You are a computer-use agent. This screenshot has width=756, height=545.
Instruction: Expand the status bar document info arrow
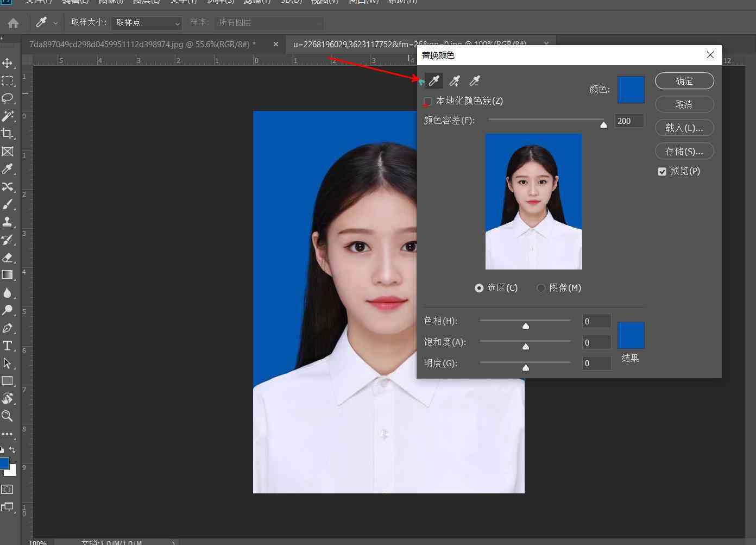(x=173, y=542)
